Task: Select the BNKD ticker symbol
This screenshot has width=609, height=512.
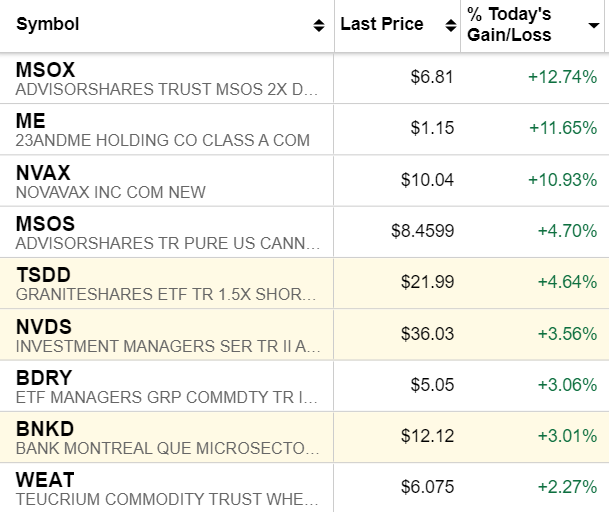Action: [x=45, y=429]
